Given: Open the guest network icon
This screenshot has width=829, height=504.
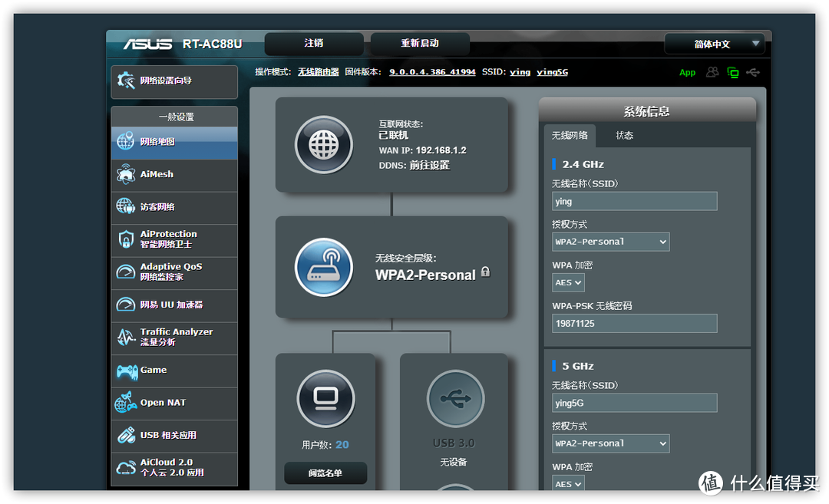Looking at the screenshot, I should (x=125, y=206).
